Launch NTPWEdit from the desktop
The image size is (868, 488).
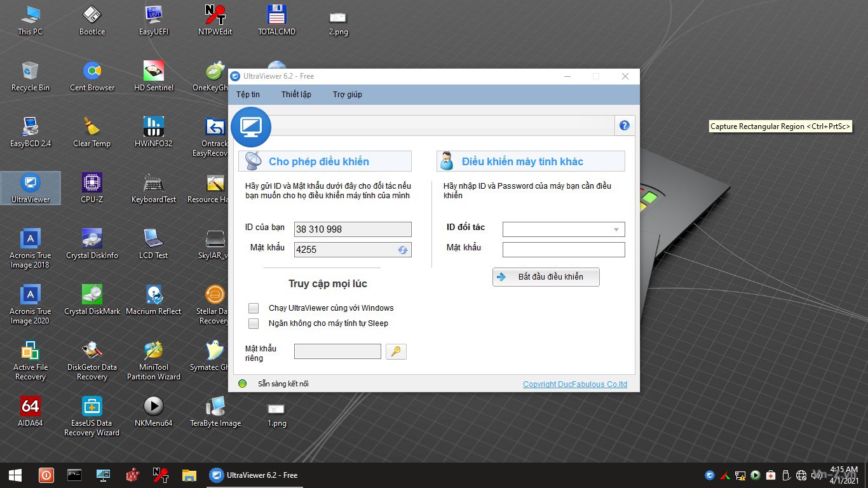point(215,20)
